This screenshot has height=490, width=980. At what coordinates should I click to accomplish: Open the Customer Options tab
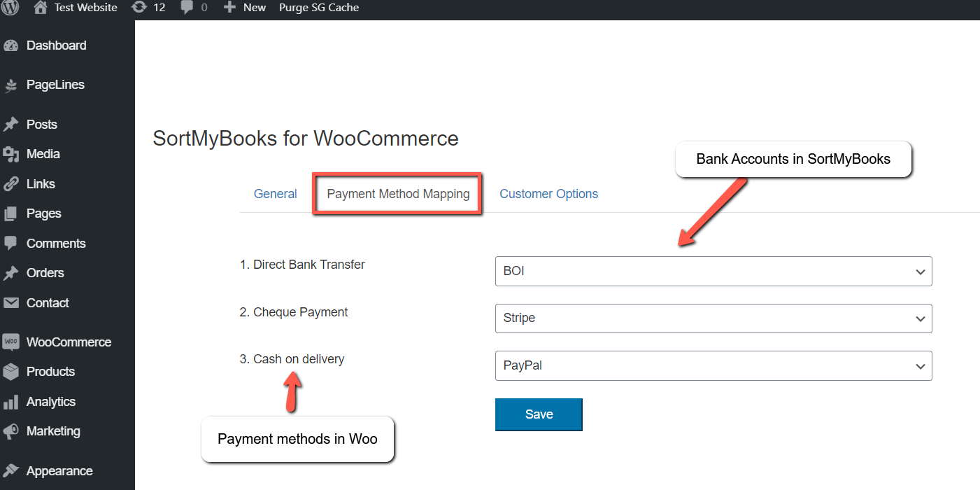(x=548, y=194)
